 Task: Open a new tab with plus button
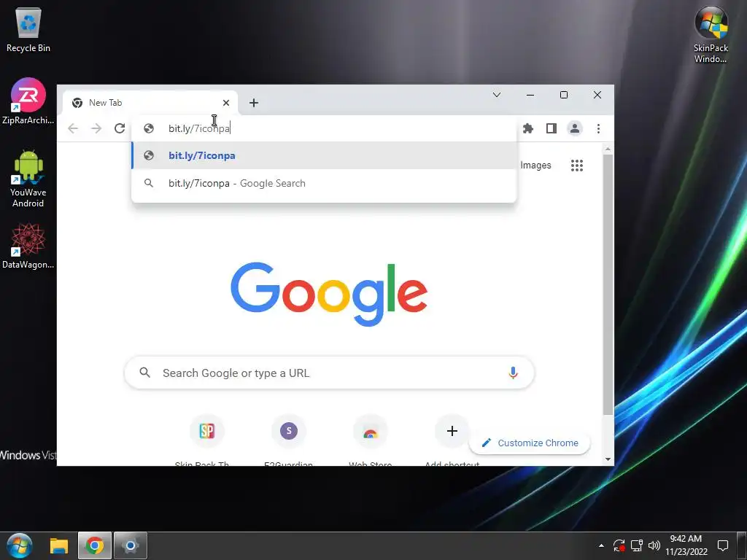point(254,103)
